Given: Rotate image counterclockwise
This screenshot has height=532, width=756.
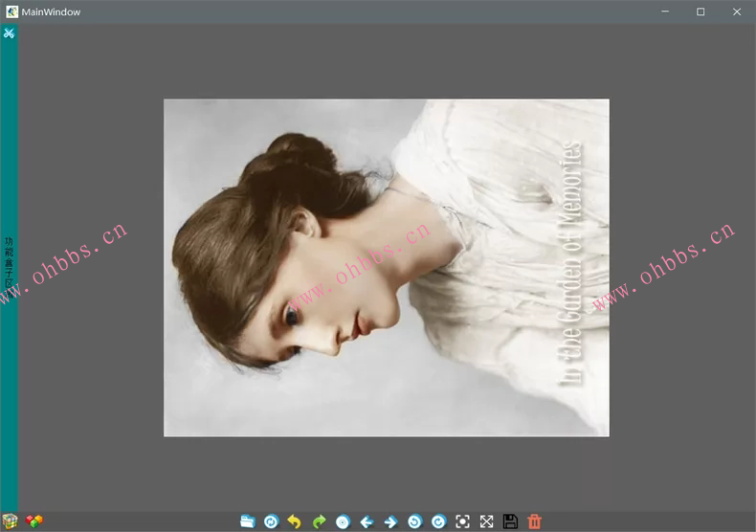Looking at the screenshot, I should tap(414, 521).
